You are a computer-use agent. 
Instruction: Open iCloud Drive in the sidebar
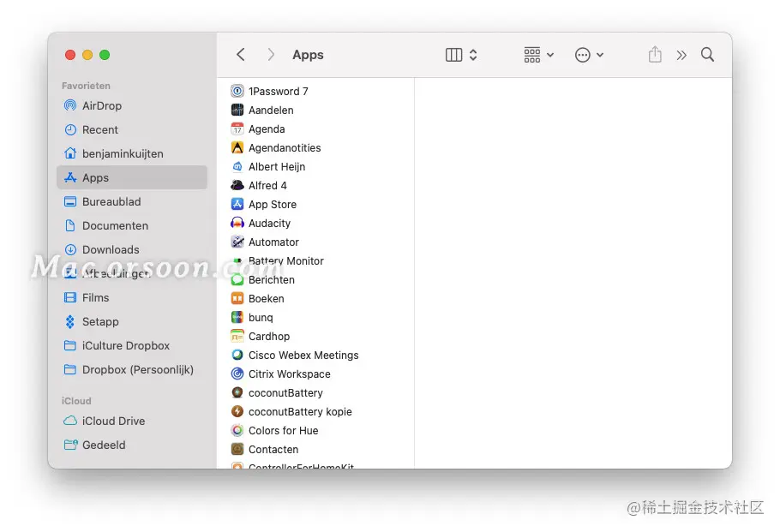coord(132,421)
